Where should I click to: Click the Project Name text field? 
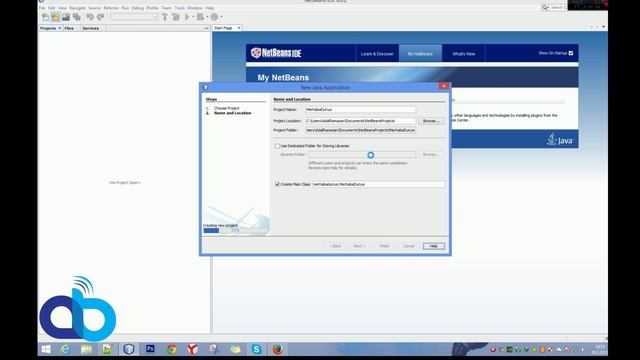[360, 109]
